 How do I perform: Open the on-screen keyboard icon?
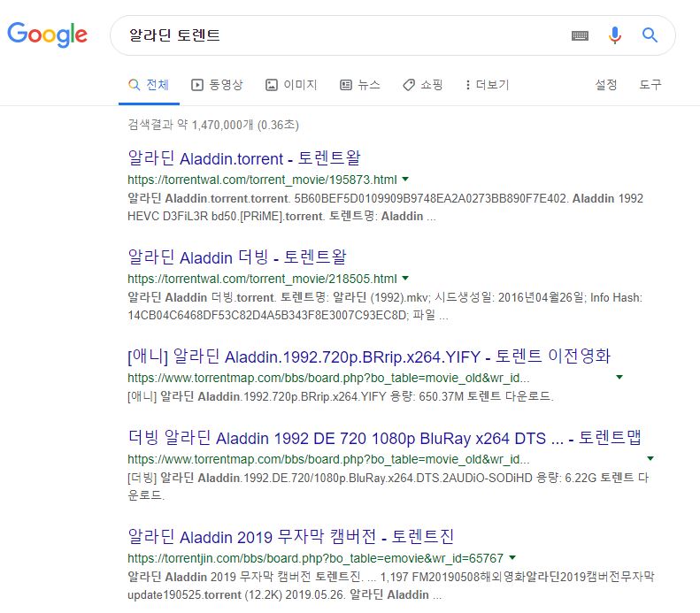point(580,35)
